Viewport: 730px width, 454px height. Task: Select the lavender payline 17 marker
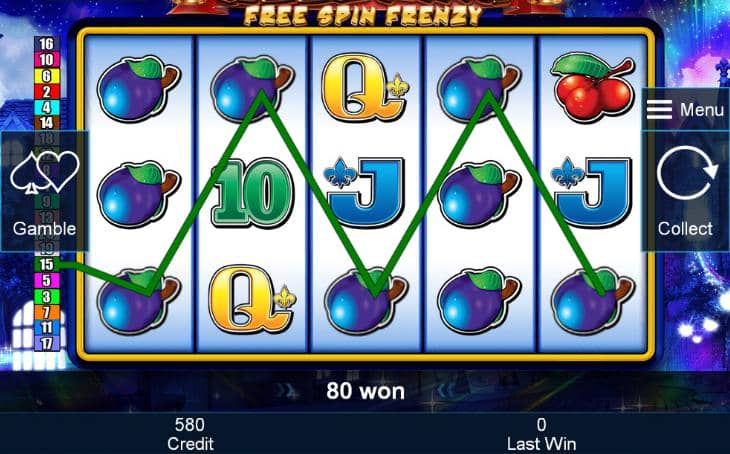pyautogui.click(x=47, y=344)
